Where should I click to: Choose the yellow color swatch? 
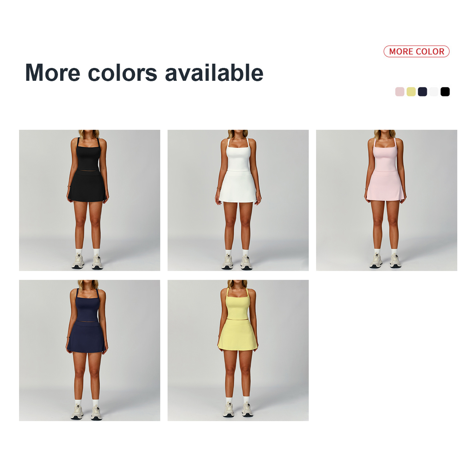(x=411, y=92)
